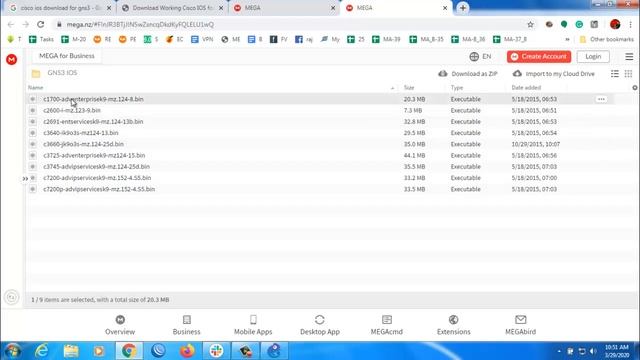Click the 44.1 MB size cell
Screen dimensions: 640x360
[414, 156]
